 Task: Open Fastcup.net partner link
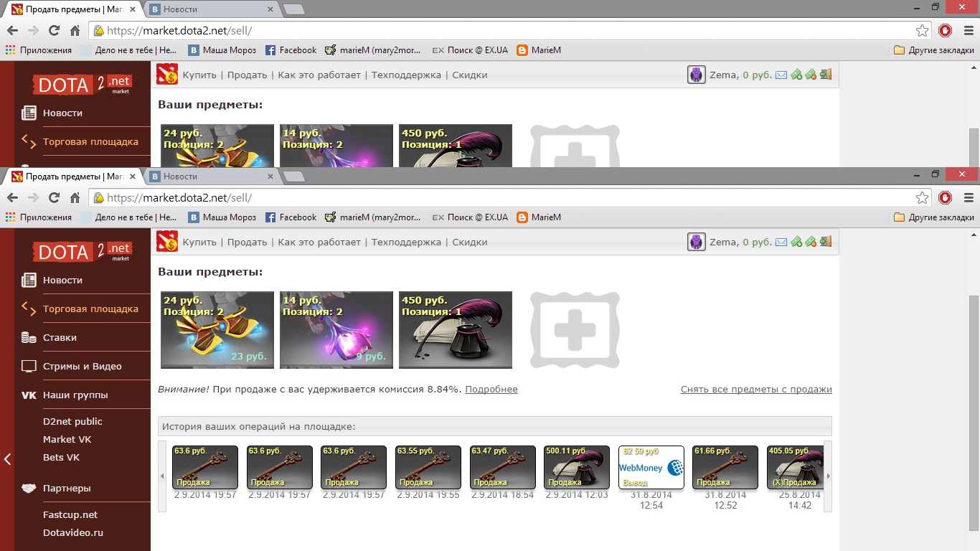[70, 514]
